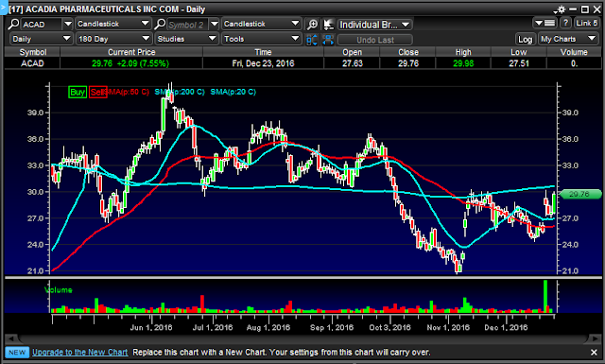This screenshot has width=605, height=364.
Task: Click in the ACAD symbol input field
Action: click(x=42, y=24)
